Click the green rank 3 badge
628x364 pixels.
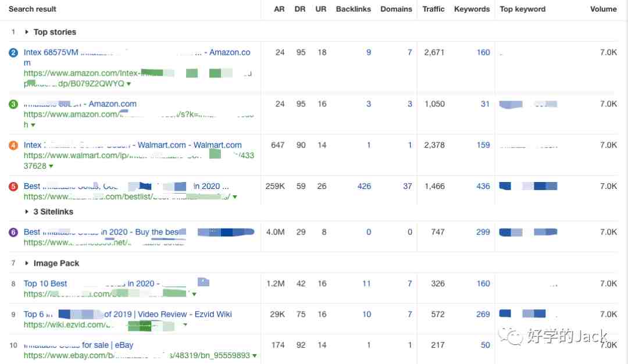13,105
